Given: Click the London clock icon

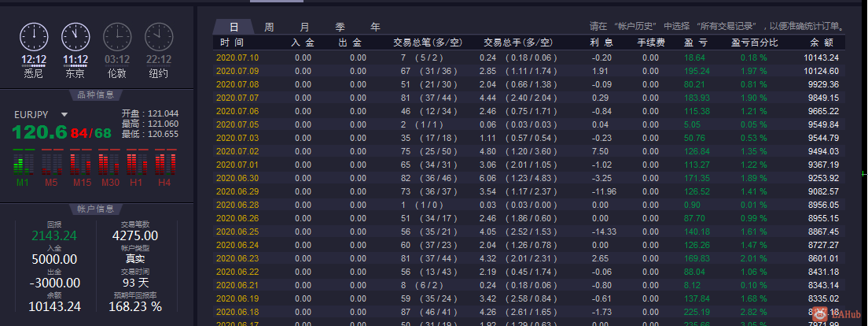Looking at the screenshot, I should (117, 37).
